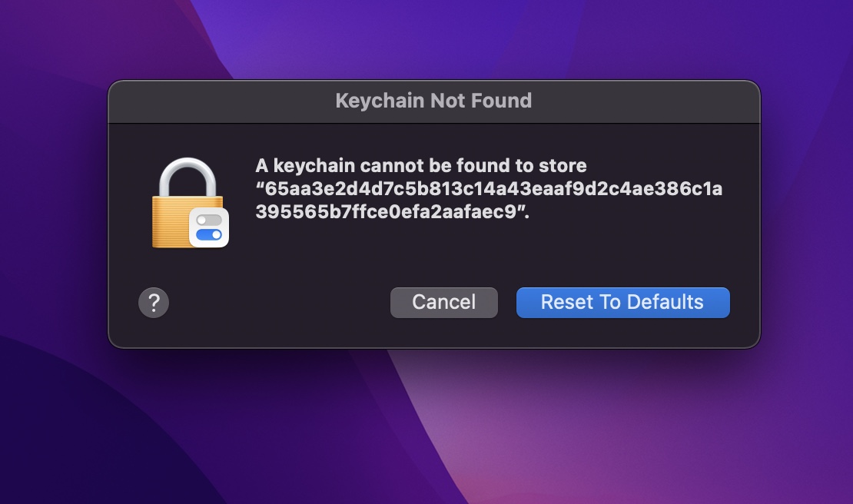This screenshot has height=504, width=853.
Task: Click the blue highlighted default button
Action: 622,302
